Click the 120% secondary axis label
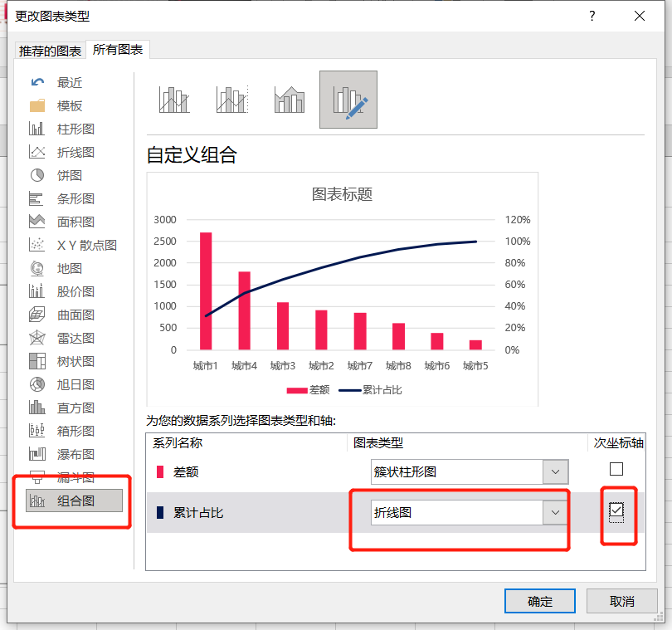This screenshot has height=630, width=672. [x=518, y=220]
